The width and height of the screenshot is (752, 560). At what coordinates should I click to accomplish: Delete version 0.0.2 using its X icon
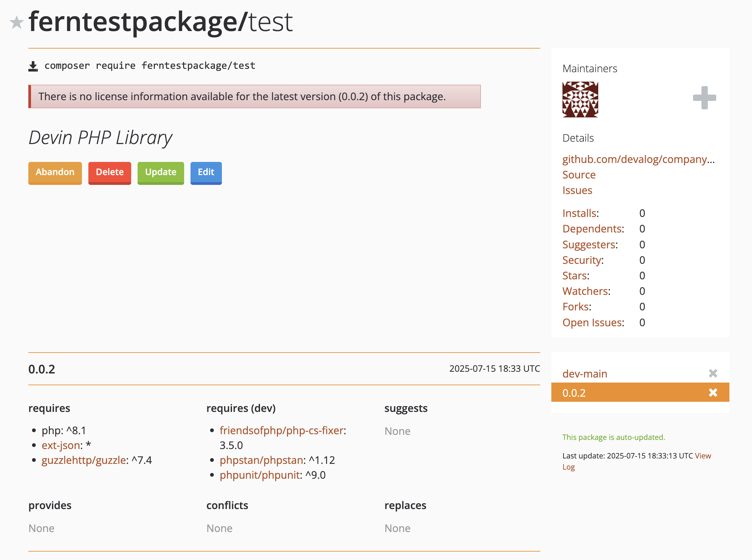coord(713,393)
